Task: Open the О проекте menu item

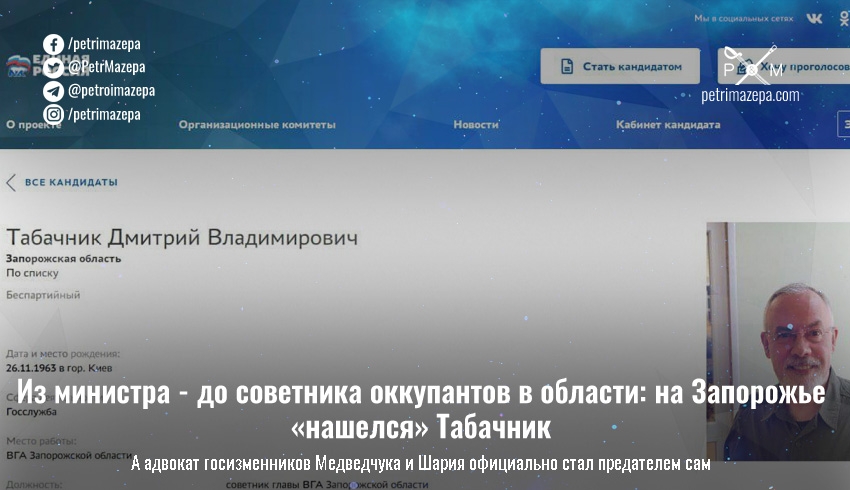Action: [x=28, y=125]
